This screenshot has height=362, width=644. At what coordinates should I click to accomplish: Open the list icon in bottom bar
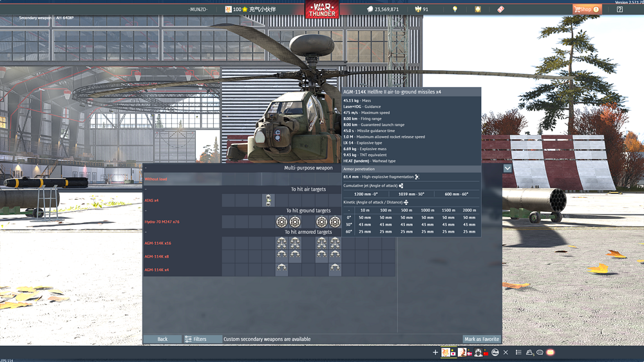click(518, 352)
